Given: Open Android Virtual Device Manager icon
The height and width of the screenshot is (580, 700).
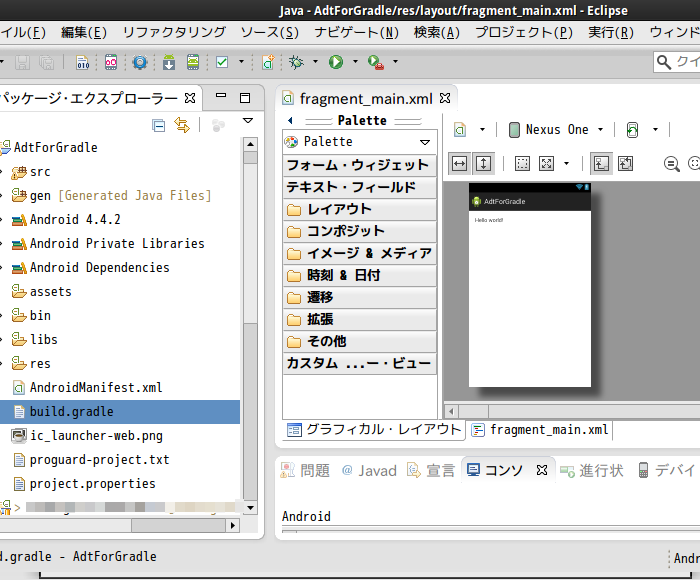Looking at the screenshot, I should 193,62.
